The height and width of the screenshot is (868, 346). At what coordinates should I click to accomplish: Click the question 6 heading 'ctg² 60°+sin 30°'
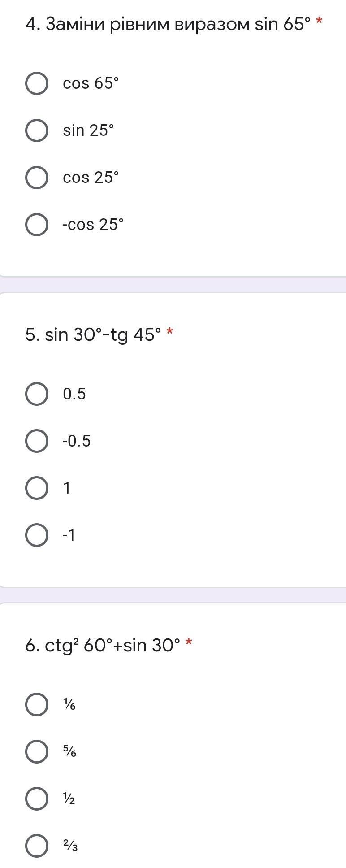pyautogui.click(x=103, y=645)
